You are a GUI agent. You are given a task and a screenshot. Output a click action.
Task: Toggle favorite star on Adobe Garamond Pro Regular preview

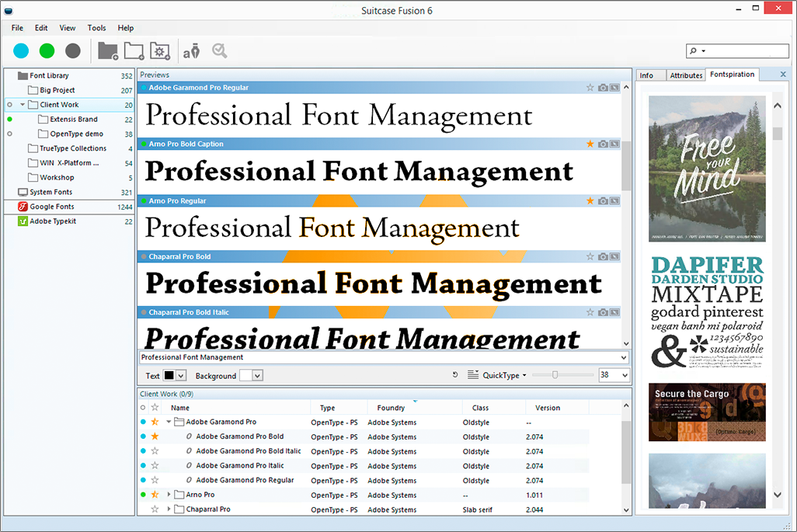click(x=590, y=88)
